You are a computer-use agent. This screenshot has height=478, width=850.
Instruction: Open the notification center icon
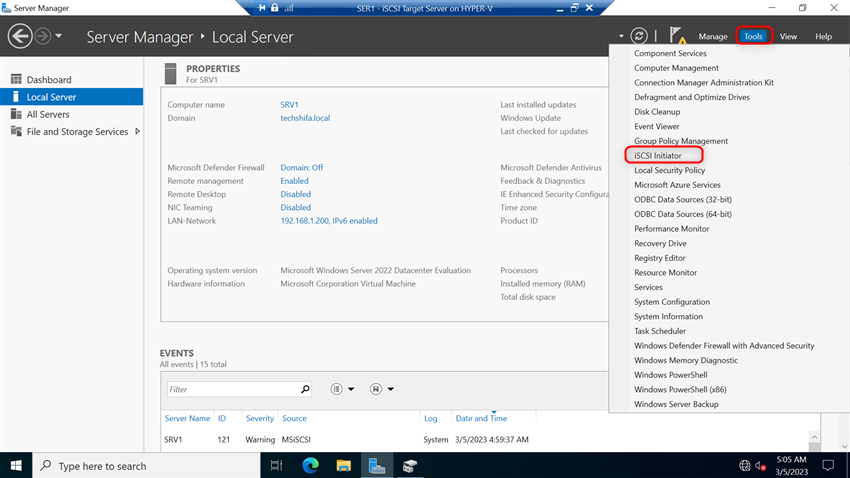pos(828,466)
